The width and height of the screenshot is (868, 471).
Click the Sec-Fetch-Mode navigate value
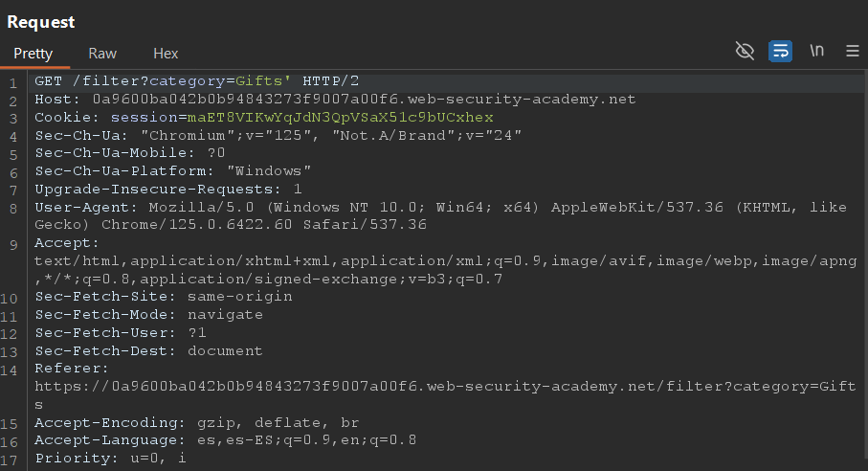(225, 314)
